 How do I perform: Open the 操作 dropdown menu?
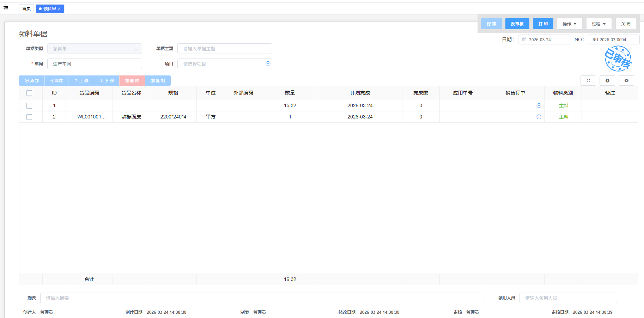569,24
